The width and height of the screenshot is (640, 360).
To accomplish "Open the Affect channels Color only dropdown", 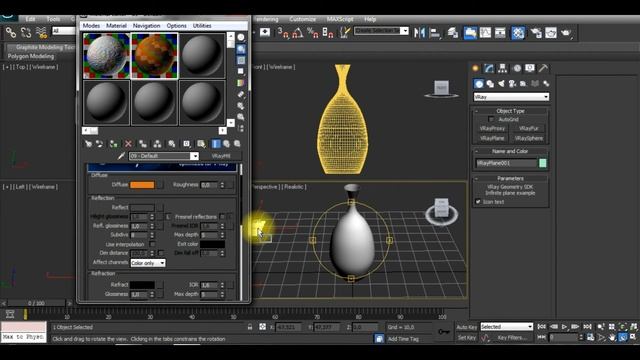I will pyautogui.click(x=148, y=263).
